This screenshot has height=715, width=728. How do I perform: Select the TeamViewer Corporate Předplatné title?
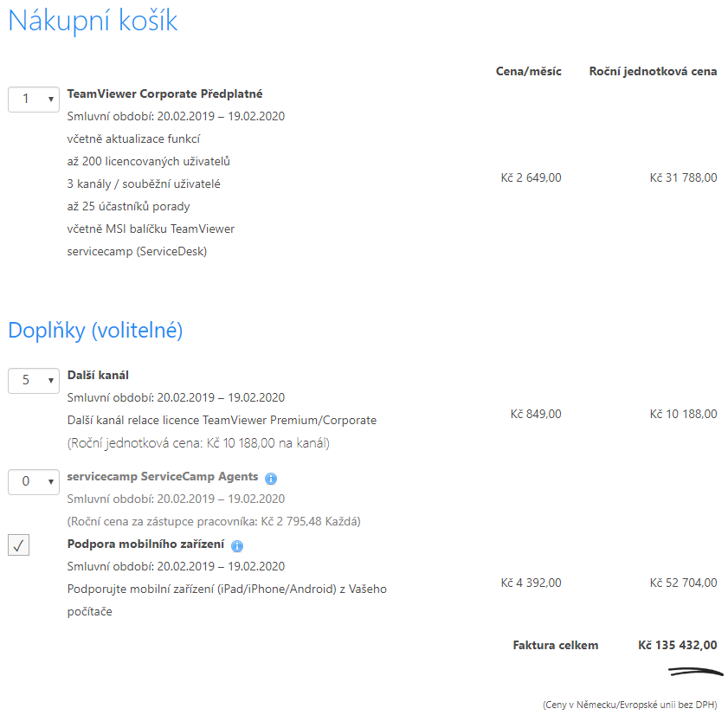(x=164, y=93)
